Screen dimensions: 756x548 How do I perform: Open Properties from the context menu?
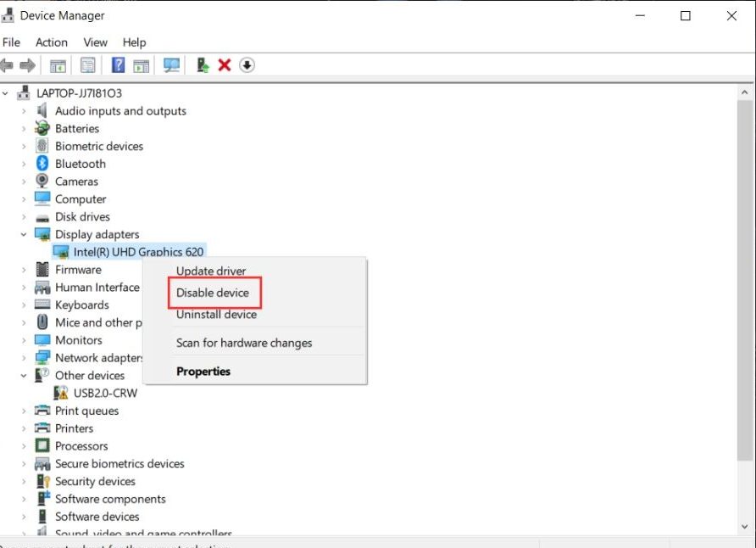pos(203,371)
